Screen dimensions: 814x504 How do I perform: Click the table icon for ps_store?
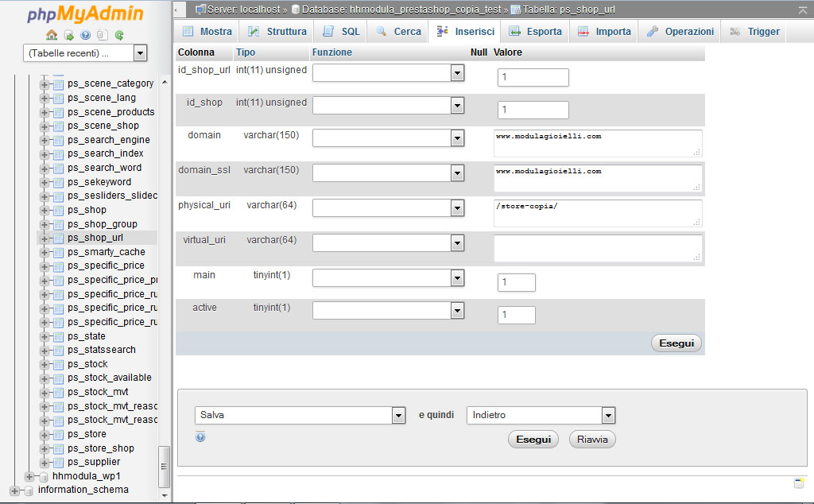[x=59, y=435]
